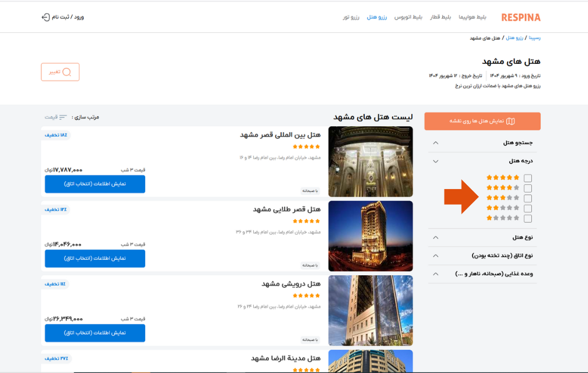This screenshot has height=373, width=588.
Task: Expand the hotel search (جستجو هتل) section
Action: coord(435,143)
